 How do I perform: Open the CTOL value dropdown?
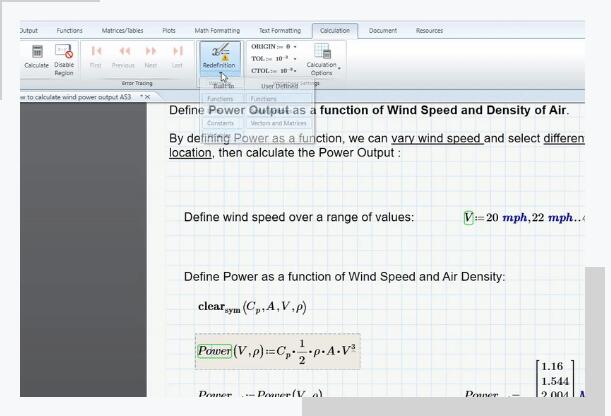295,71
